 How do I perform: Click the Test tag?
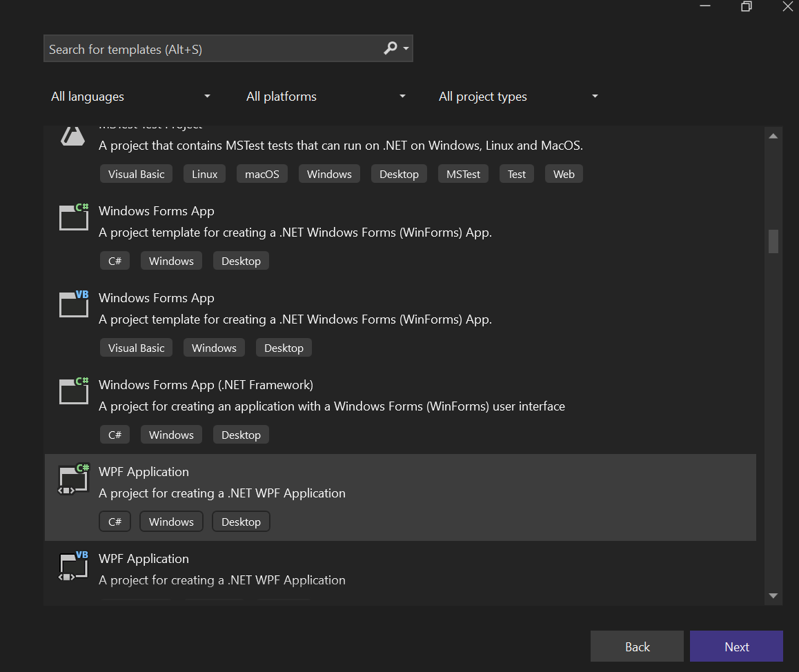click(516, 175)
